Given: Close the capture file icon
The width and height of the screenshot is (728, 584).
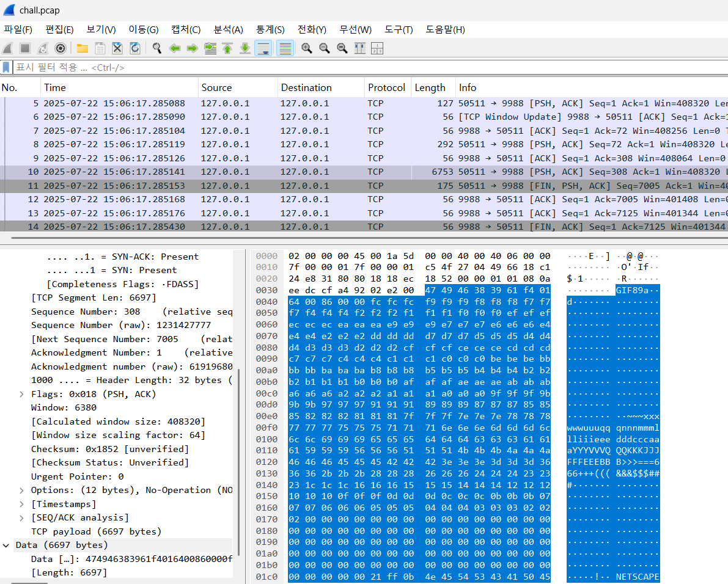Looking at the screenshot, I should [x=117, y=48].
